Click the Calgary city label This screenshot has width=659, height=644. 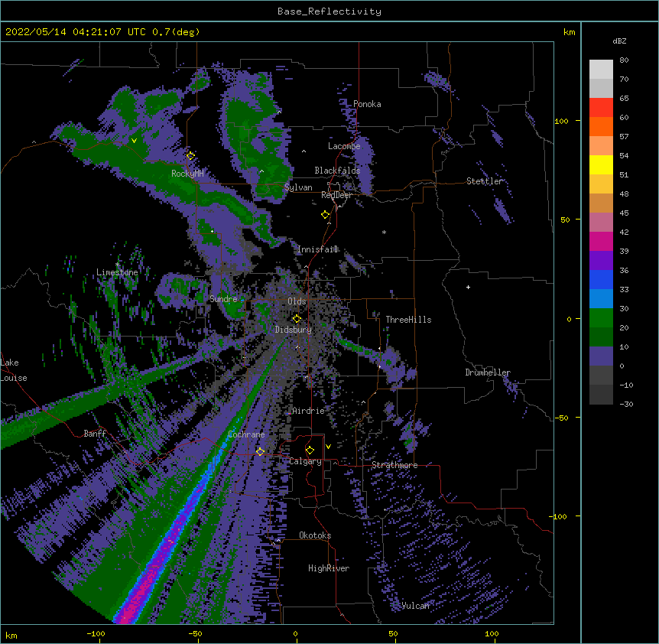(x=305, y=461)
